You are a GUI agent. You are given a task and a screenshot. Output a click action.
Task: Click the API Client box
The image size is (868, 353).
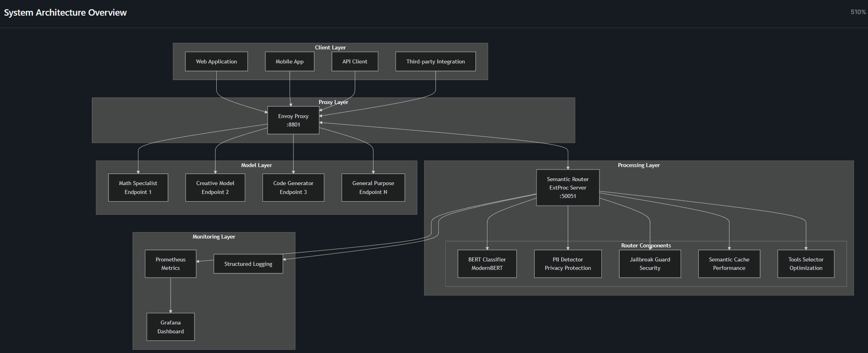[354, 62]
